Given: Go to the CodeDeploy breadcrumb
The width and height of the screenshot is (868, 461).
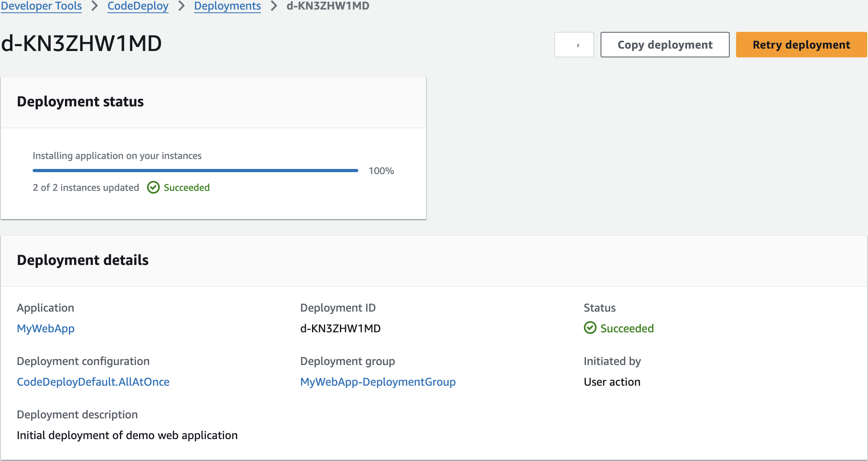Looking at the screenshot, I should click(x=138, y=6).
